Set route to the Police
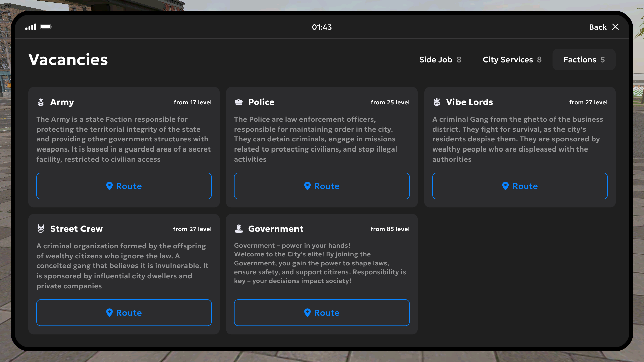Image resolution: width=644 pixels, height=362 pixels. click(x=322, y=186)
